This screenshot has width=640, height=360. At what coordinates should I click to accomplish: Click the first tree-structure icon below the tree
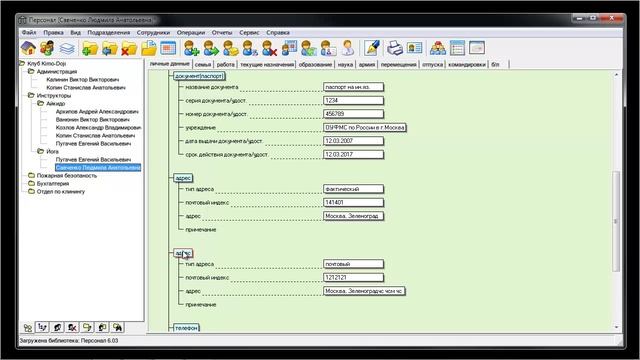coord(27,327)
